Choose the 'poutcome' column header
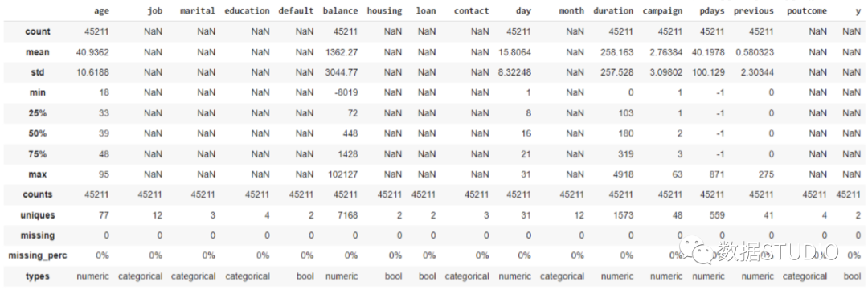 coord(807,11)
